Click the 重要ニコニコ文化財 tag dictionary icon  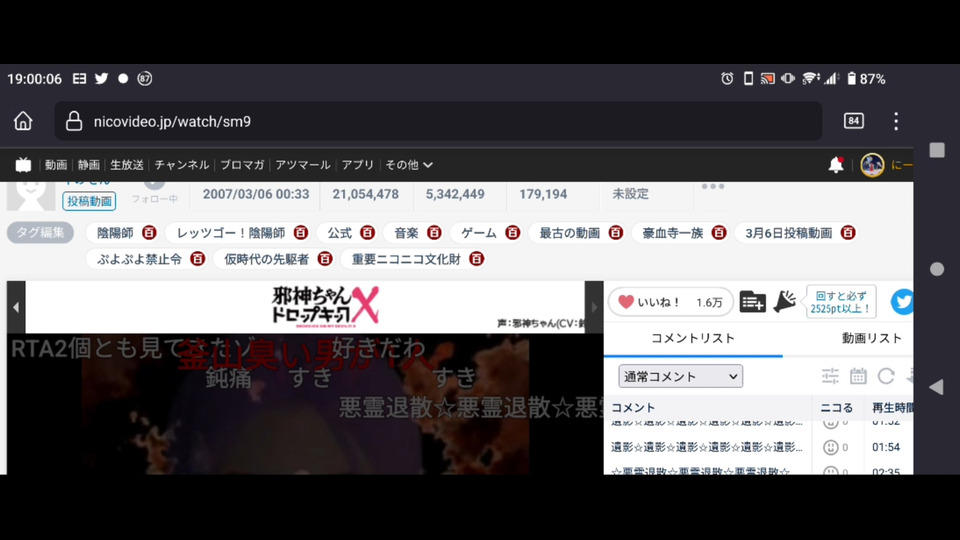476,259
